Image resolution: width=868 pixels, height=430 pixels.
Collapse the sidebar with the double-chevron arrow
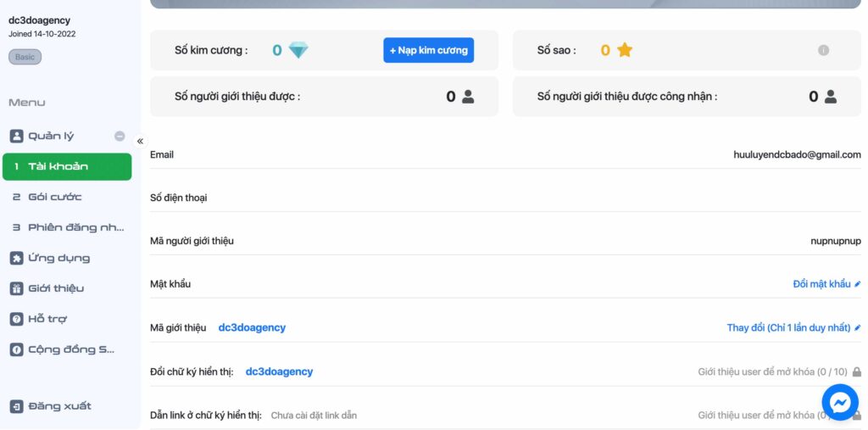pyautogui.click(x=140, y=142)
